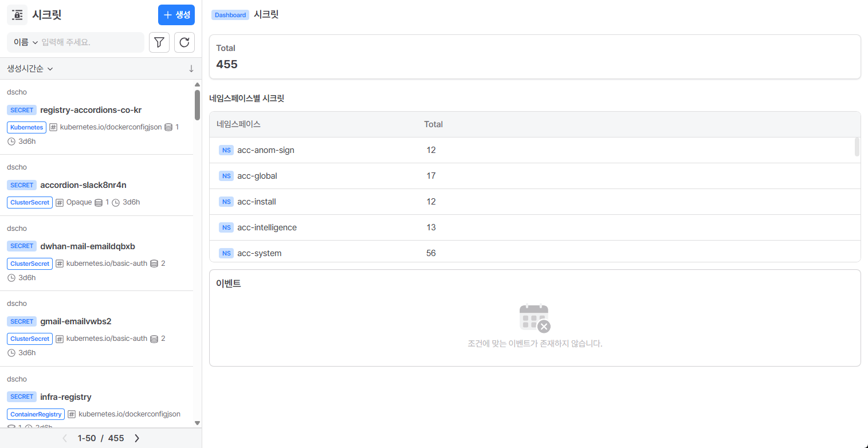The height and width of the screenshot is (448, 868).
Task: Go to next page of secrets
Action: (136, 438)
